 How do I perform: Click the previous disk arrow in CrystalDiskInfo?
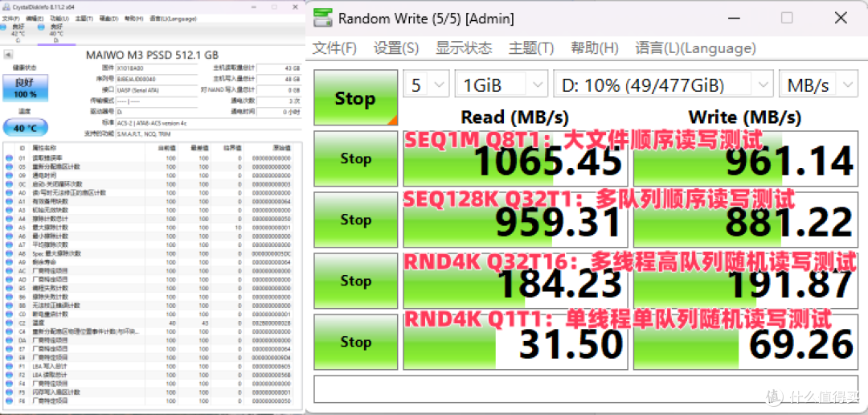coord(8,55)
